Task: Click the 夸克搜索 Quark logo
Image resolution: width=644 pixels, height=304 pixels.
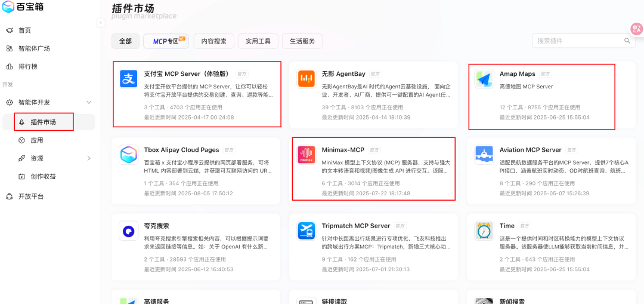Action: point(129,231)
